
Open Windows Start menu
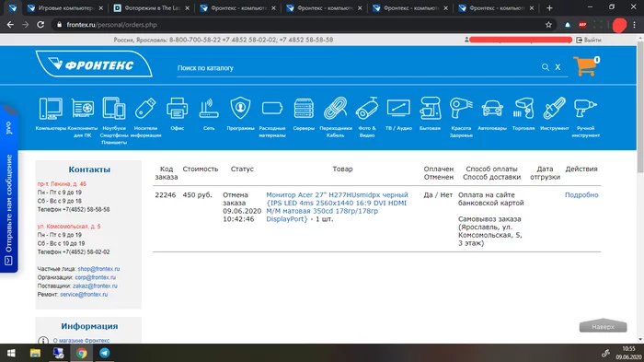pyautogui.click(x=11, y=353)
